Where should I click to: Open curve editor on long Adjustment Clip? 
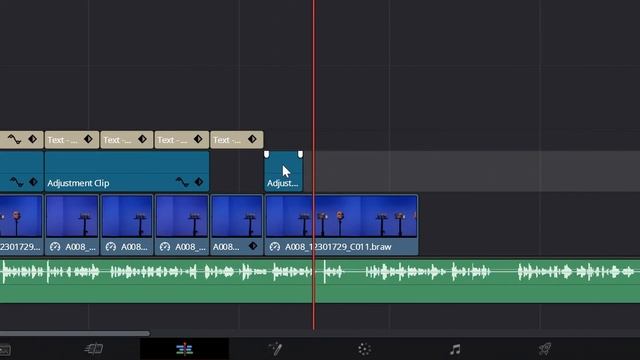coord(182,182)
